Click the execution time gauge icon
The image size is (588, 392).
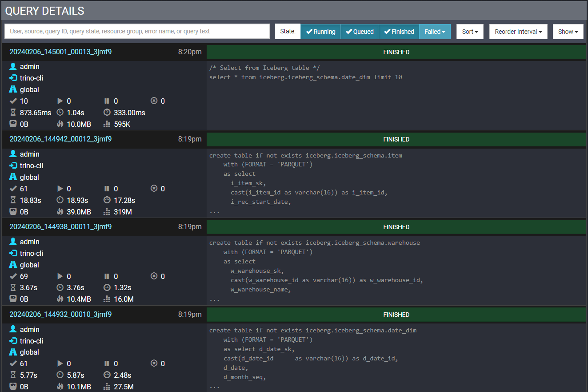(x=107, y=113)
